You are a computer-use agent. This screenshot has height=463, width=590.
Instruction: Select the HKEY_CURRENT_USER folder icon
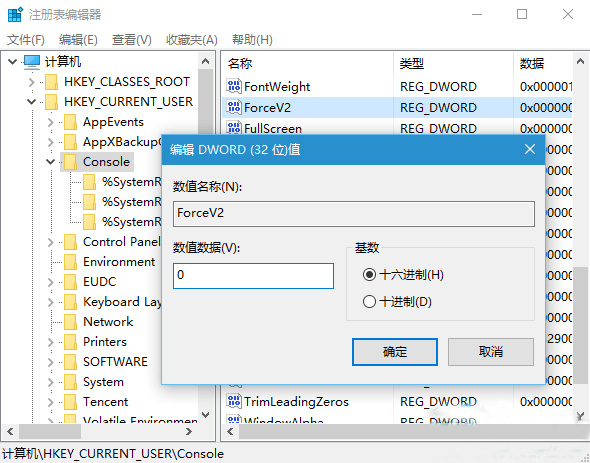[51, 102]
